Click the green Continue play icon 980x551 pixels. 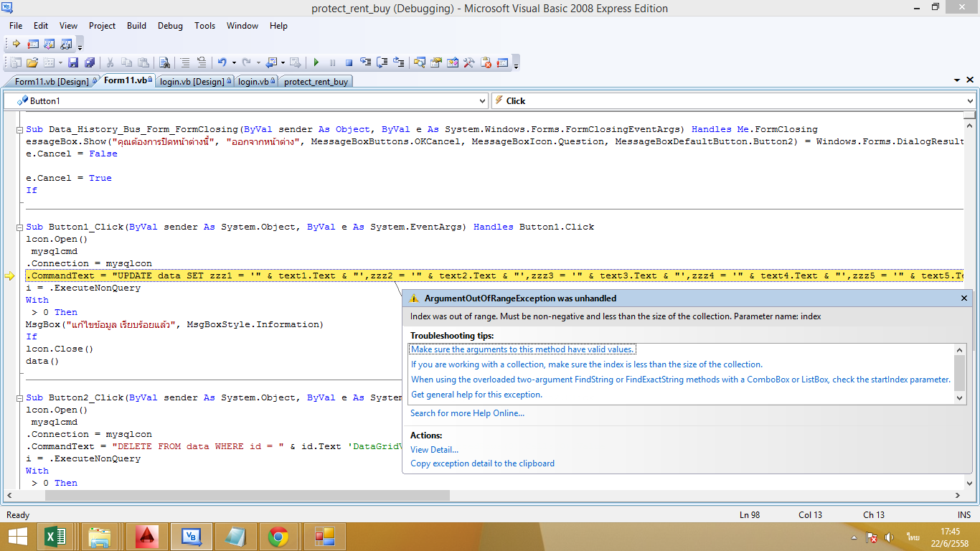316,63
